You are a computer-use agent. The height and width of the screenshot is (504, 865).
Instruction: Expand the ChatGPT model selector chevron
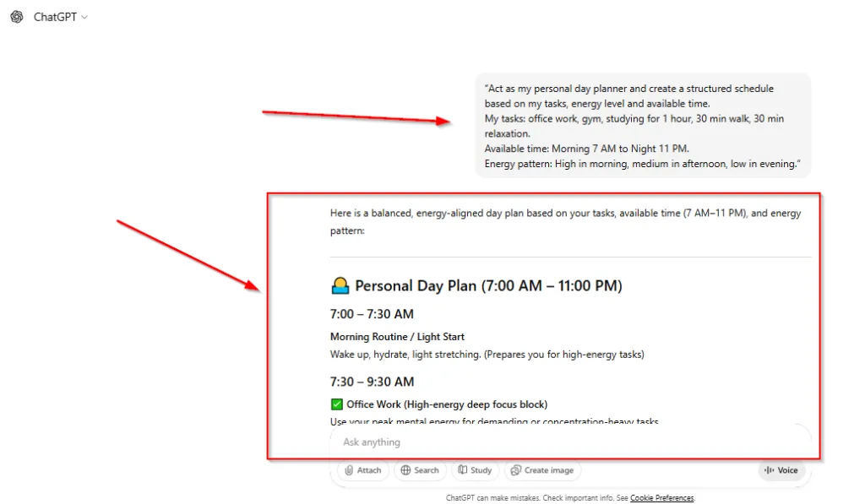coord(84,18)
